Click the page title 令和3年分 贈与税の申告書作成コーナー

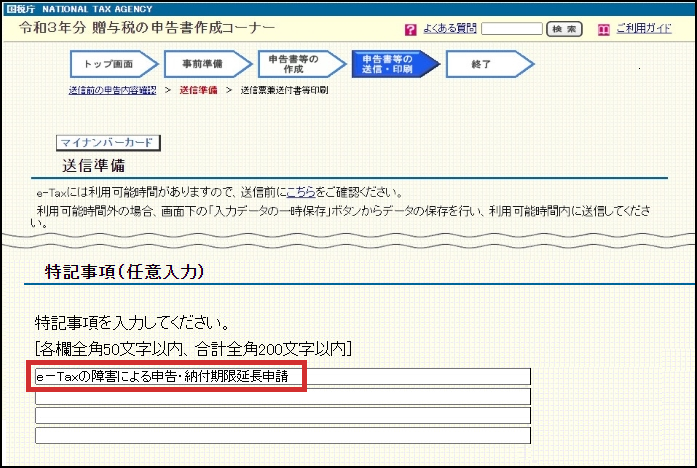pyautogui.click(x=147, y=28)
